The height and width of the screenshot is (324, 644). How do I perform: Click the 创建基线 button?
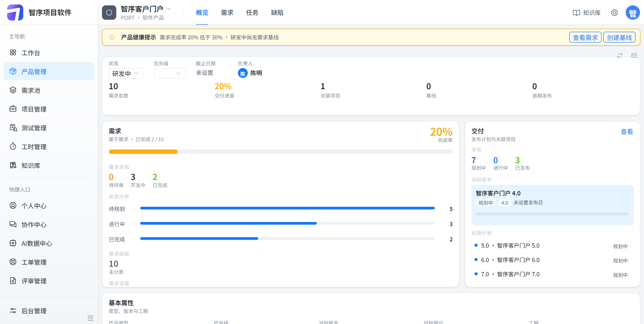619,37
